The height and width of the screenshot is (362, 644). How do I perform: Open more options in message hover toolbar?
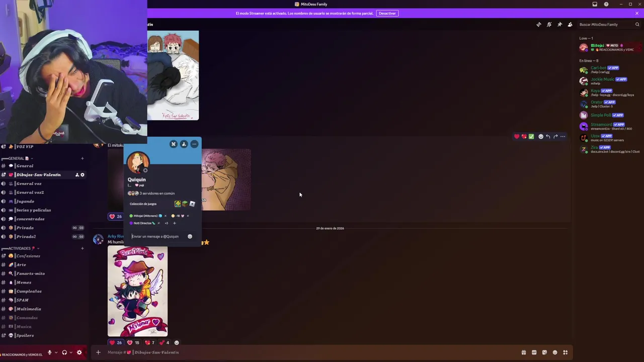coord(562,136)
